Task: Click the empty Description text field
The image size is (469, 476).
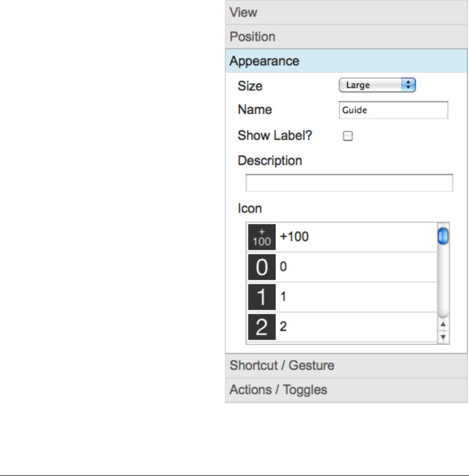Action: pyautogui.click(x=349, y=183)
